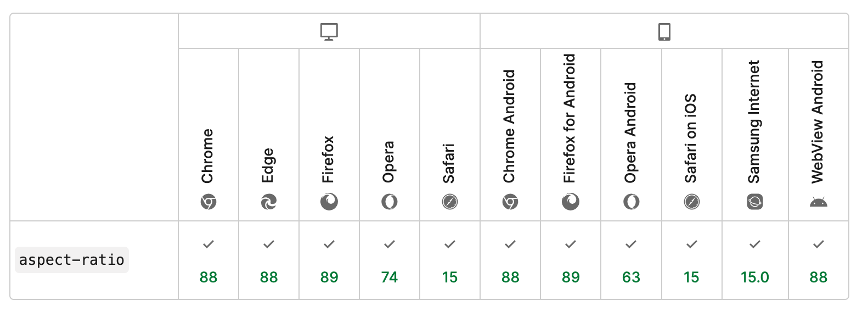Expand Samsung Internet 15.0 support cell
Screen dimensions: 868x311
click(755, 260)
